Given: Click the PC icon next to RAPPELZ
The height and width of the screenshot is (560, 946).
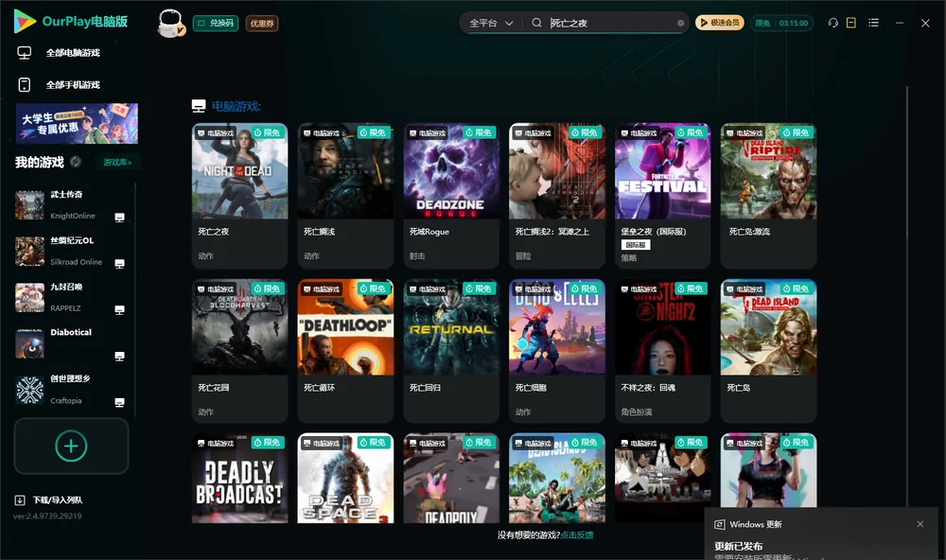Looking at the screenshot, I should coord(119,310).
